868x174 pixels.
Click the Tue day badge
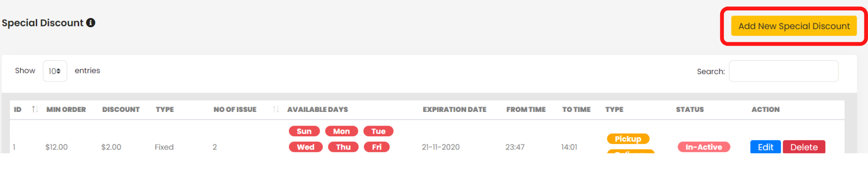click(x=378, y=131)
